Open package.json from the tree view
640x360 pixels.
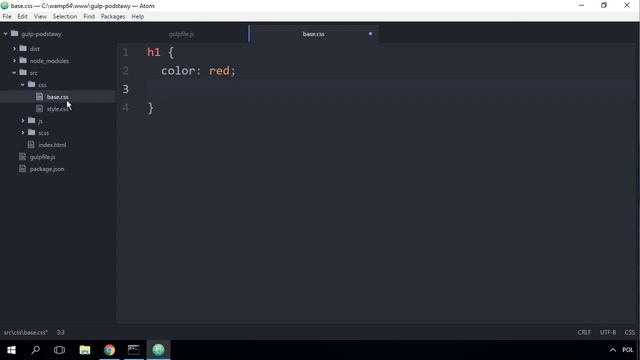[x=47, y=169]
